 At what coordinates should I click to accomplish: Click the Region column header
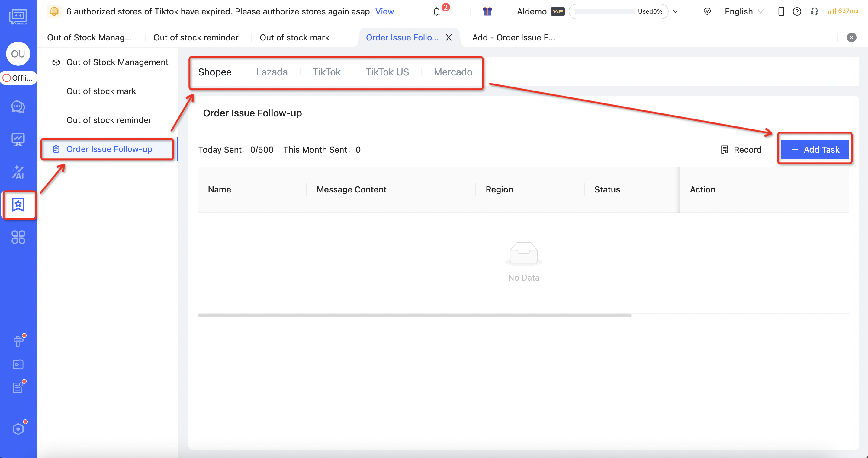499,189
